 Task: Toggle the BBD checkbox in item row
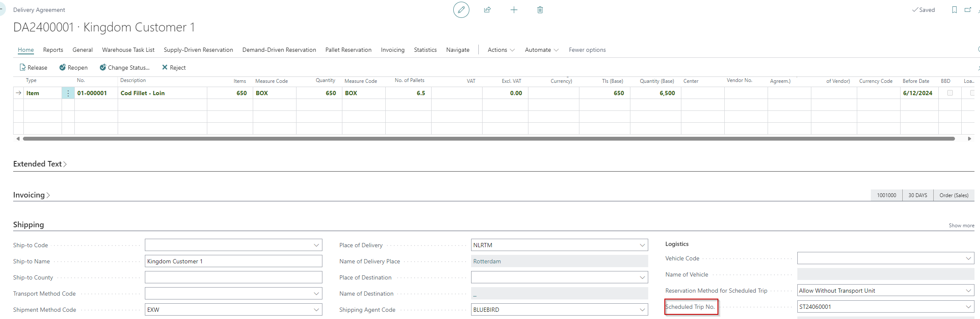click(x=950, y=93)
